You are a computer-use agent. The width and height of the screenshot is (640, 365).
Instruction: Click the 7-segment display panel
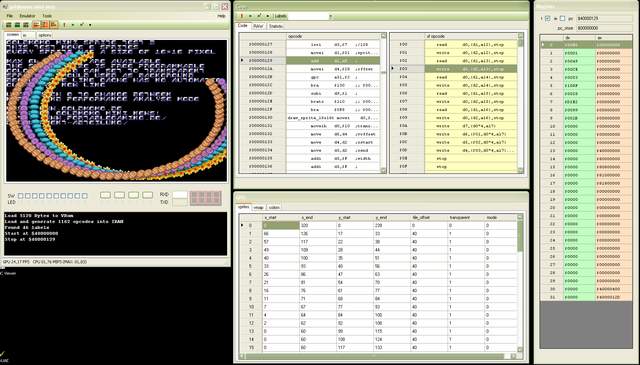(x=206, y=198)
